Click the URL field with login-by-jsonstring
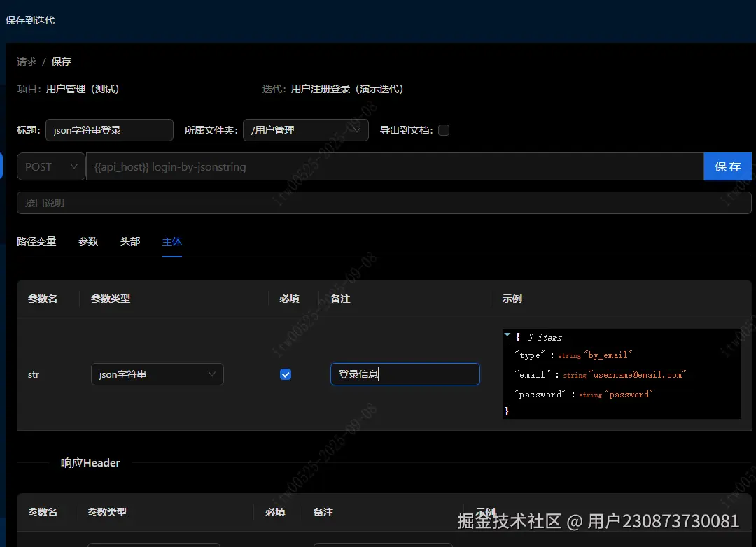756x547 pixels. (x=395, y=166)
